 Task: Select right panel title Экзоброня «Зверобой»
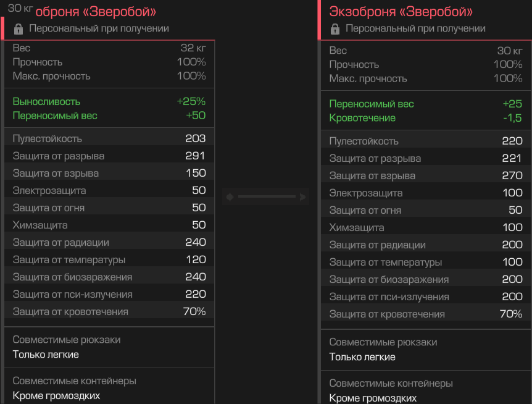[x=401, y=12]
